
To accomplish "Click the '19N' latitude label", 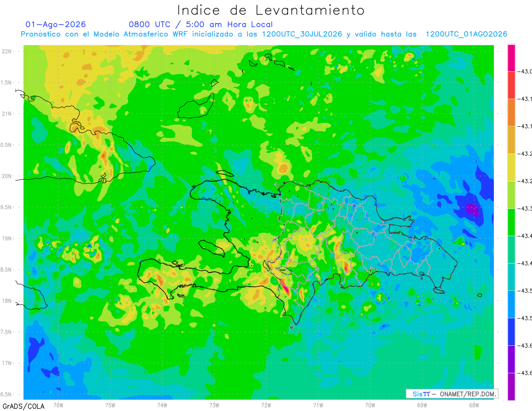I will click(7, 239).
